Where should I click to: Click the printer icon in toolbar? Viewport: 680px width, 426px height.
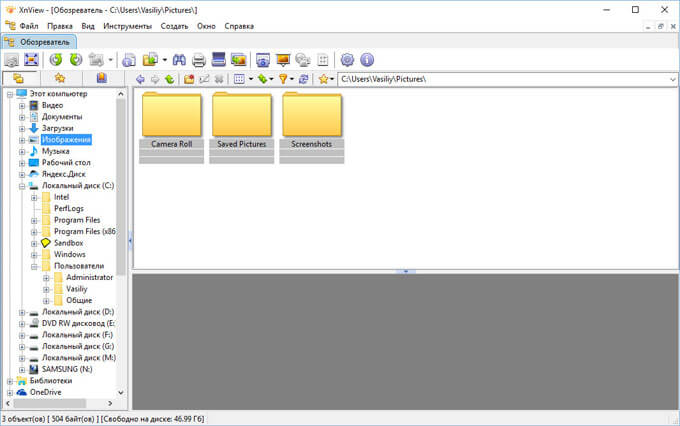pos(198,60)
